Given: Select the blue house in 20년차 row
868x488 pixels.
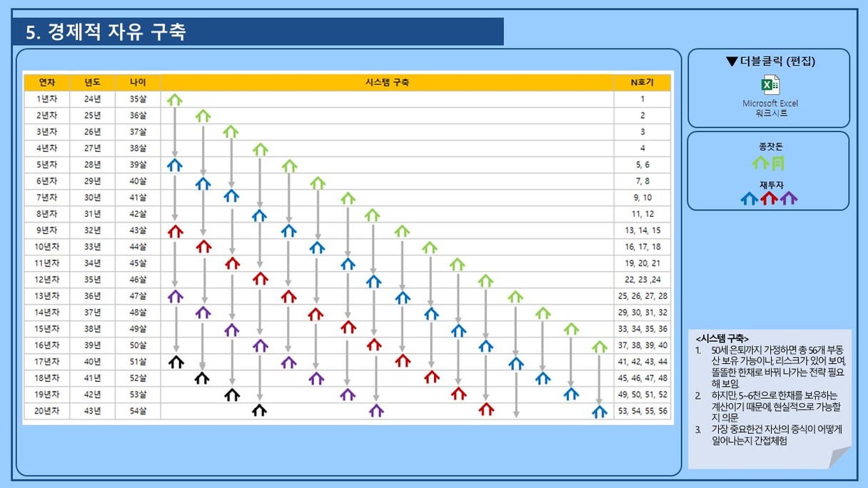Looking at the screenshot, I should pyautogui.click(x=600, y=412).
